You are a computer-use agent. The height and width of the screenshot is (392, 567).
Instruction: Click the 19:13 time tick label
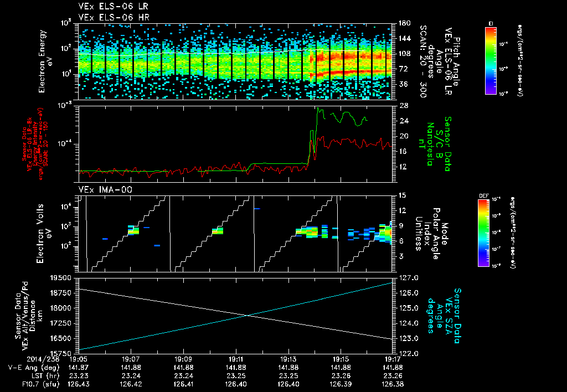(x=288, y=359)
